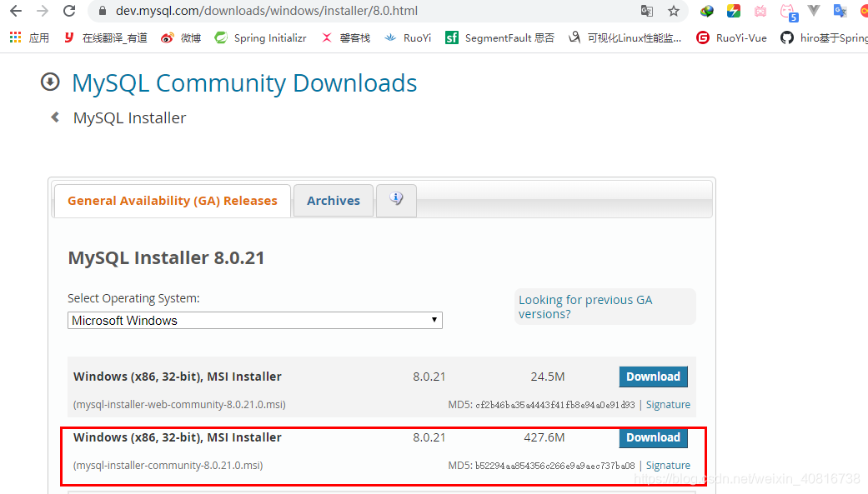The image size is (868, 494).
Task: Click the extension icon with badge 5
Action: point(788,12)
